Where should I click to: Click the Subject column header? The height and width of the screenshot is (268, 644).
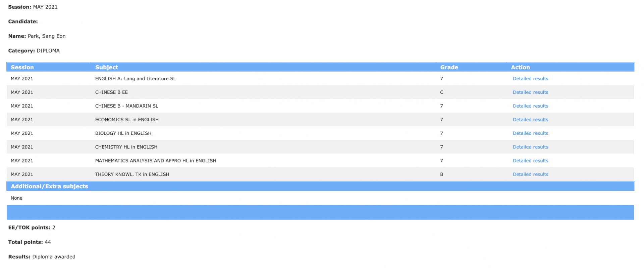pos(107,67)
